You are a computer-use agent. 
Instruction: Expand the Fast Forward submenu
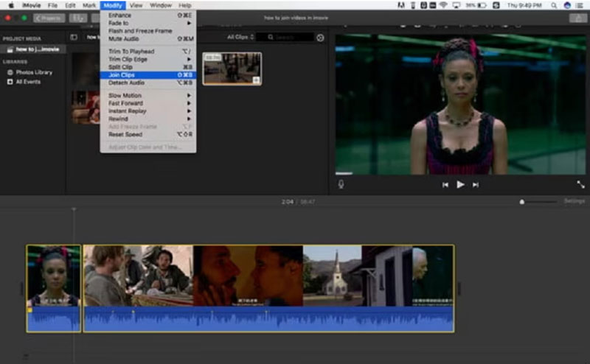click(148, 103)
